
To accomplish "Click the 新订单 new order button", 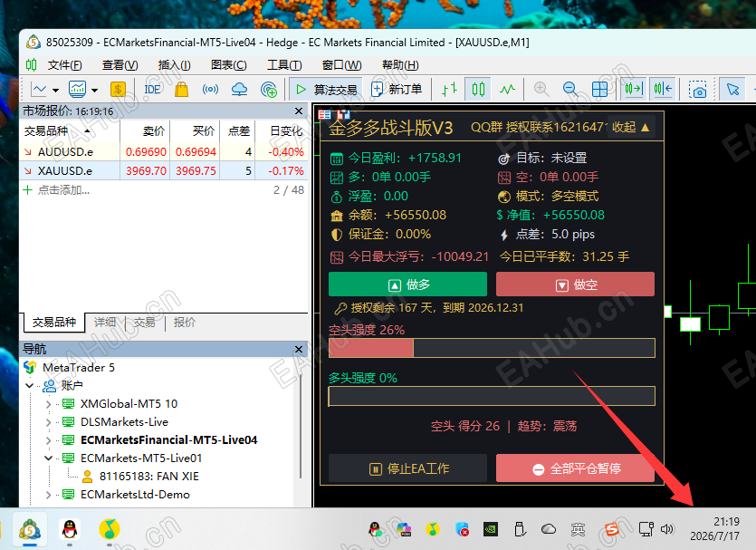I will (397, 90).
